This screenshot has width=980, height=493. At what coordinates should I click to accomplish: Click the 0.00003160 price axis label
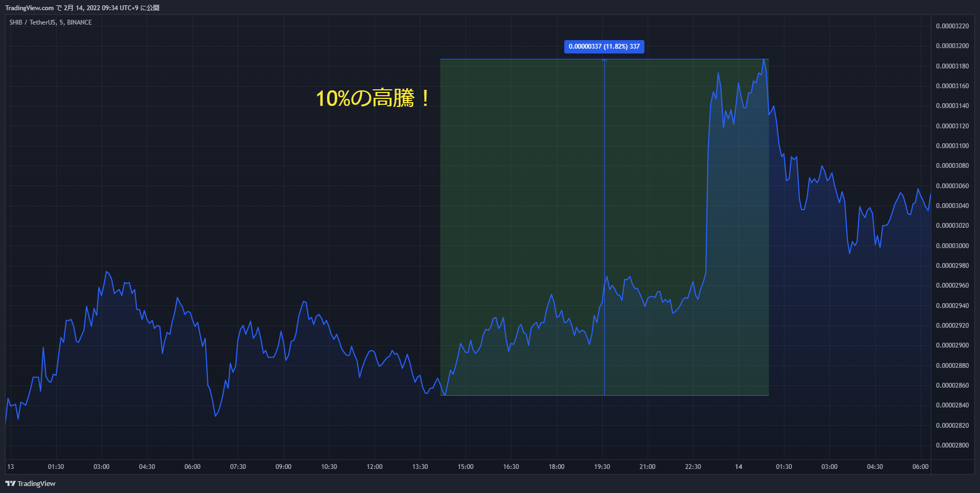952,86
